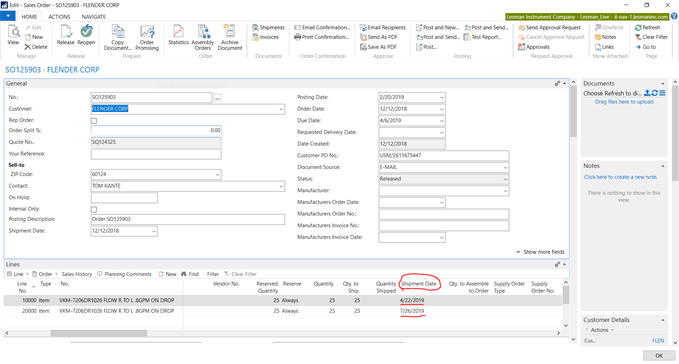This screenshot has height=364, width=679.
Task: Switch to the HOME ribbon tab
Action: click(x=29, y=16)
